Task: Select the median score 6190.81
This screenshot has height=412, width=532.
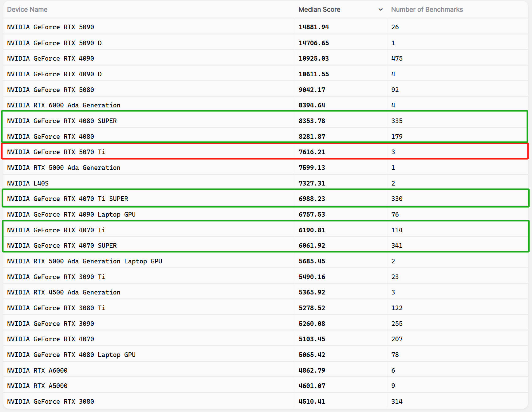Action: click(312, 230)
